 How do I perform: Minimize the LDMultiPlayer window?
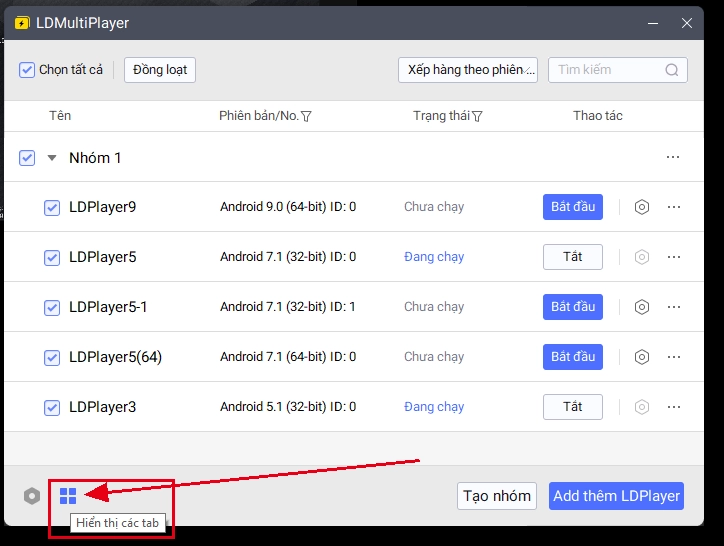[x=653, y=23]
